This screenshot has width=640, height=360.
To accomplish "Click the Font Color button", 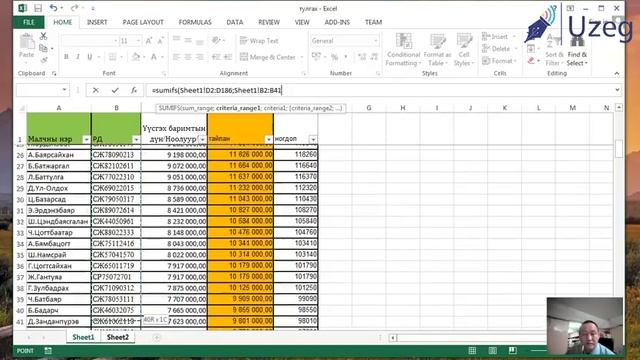I will [154, 57].
